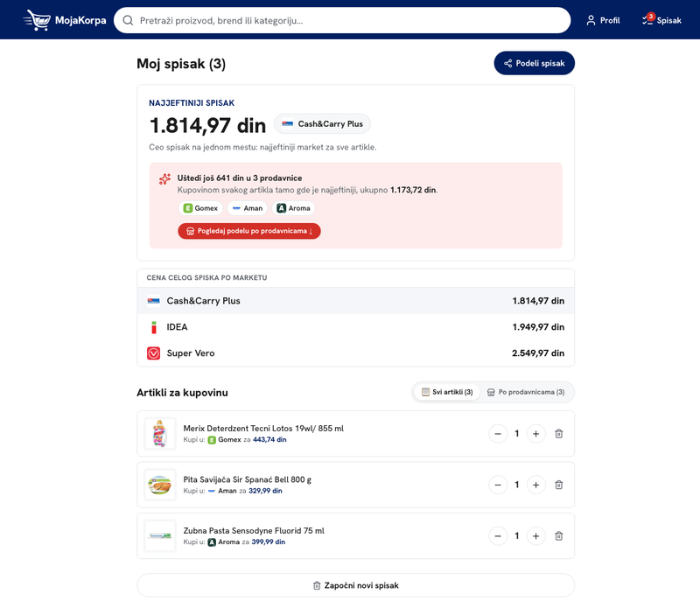Open Sensodyne toothpaste product thumbnail
This screenshot has height=615, width=700.
pyautogui.click(x=160, y=535)
